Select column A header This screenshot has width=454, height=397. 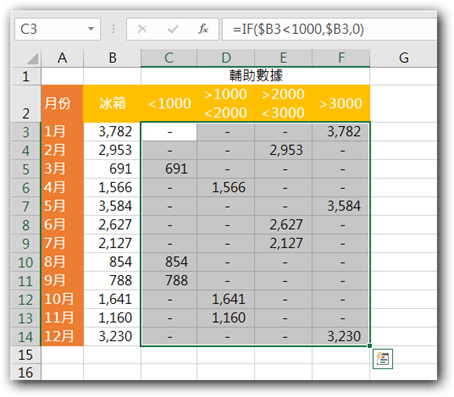click(x=62, y=58)
